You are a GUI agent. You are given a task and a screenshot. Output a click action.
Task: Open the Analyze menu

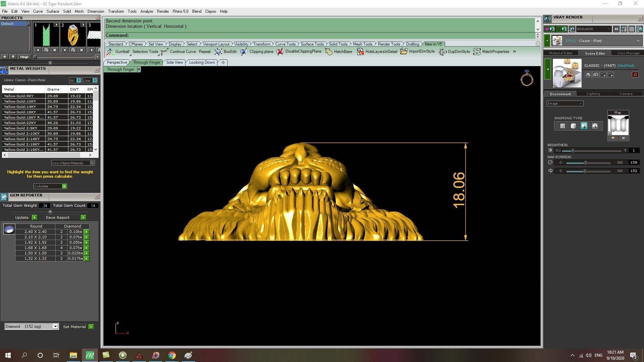tap(147, 11)
